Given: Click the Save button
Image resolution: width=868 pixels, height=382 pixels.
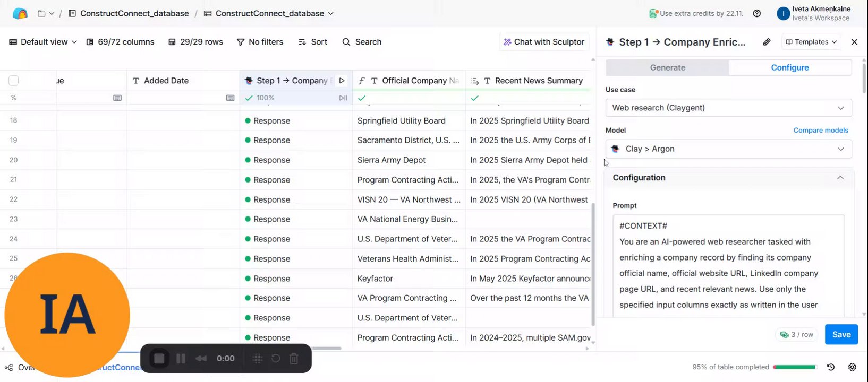Looking at the screenshot, I should click(841, 335).
